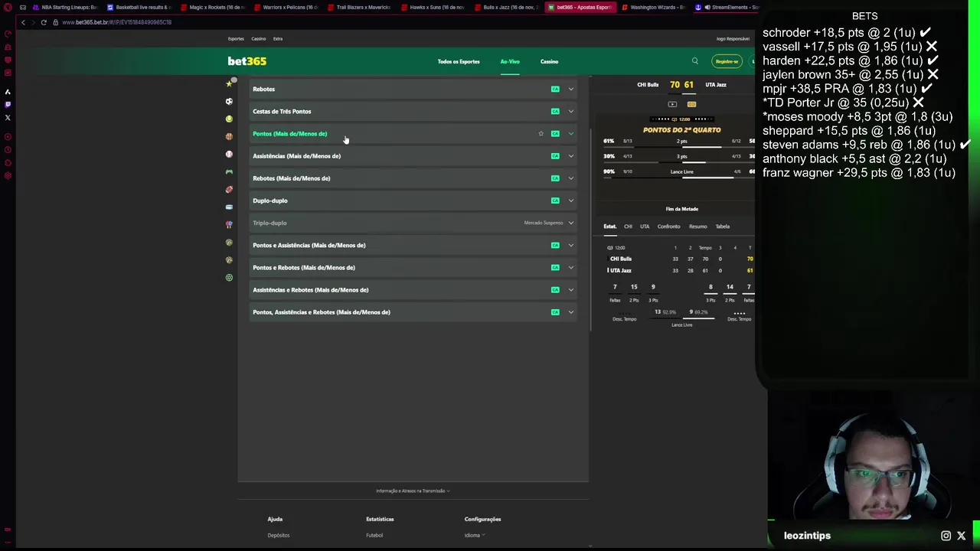Switch to Warriors x Pelicans browser tab

[x=285, y=7]
